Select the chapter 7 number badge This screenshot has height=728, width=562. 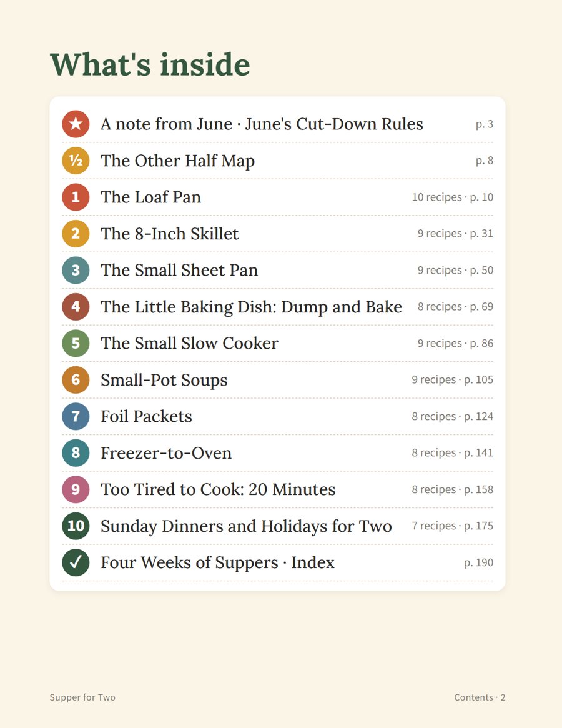[76, 416]
